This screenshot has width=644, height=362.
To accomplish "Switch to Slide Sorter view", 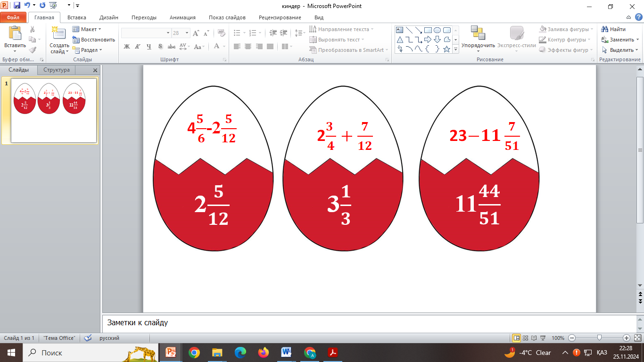I will click(526, 338).
